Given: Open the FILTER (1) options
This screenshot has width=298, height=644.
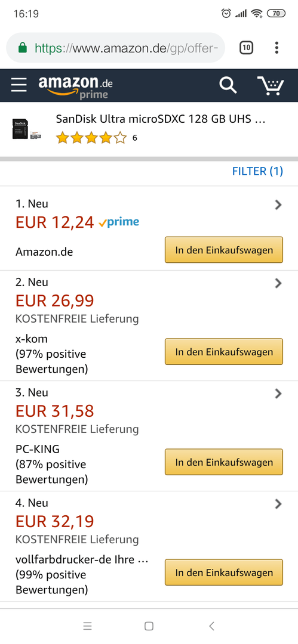Looking at the screenshot, I should [x=257, y=171].
